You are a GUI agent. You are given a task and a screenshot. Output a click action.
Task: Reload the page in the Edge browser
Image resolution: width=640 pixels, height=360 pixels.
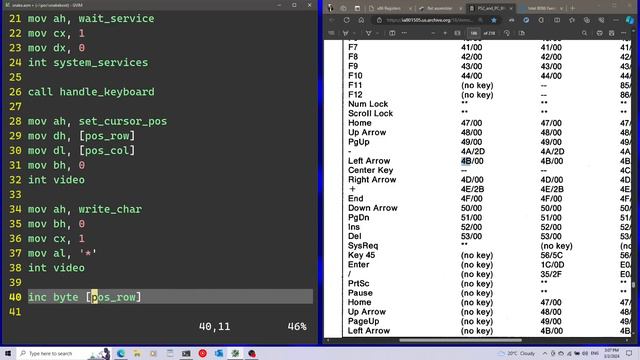click(347, 20)
